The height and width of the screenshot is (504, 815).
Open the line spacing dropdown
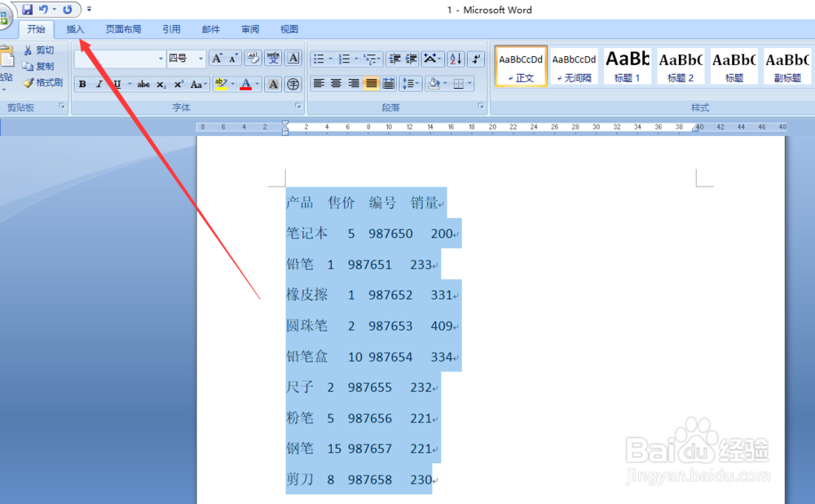[411, 82]
